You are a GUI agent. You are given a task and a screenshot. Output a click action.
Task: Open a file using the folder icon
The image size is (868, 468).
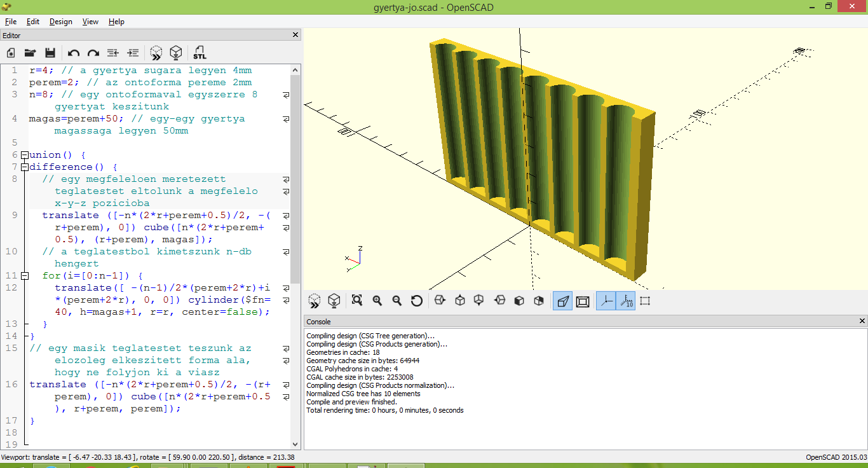(30, 53)
